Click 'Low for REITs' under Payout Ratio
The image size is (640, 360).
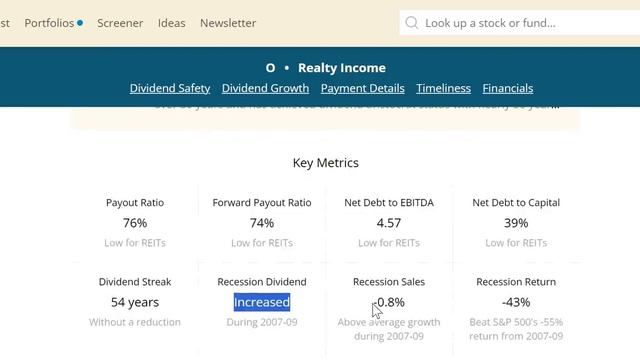click(x=135, y=243)
